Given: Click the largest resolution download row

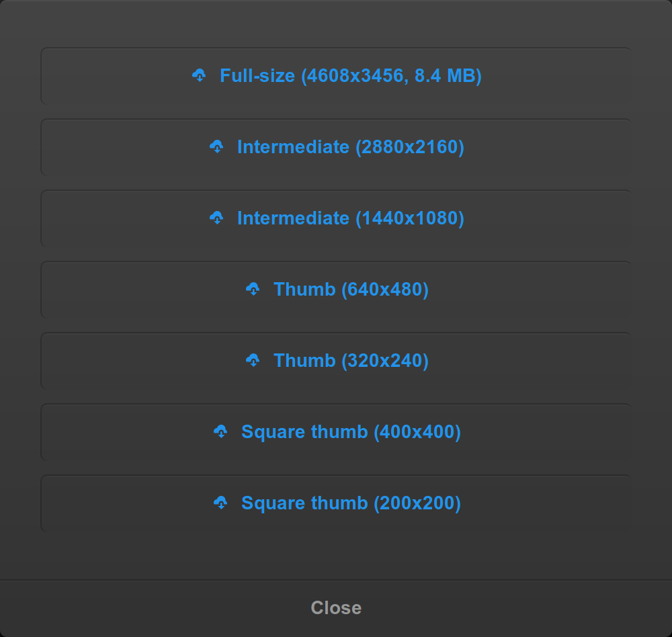Looking at the screenshot, I should (336, 76).
